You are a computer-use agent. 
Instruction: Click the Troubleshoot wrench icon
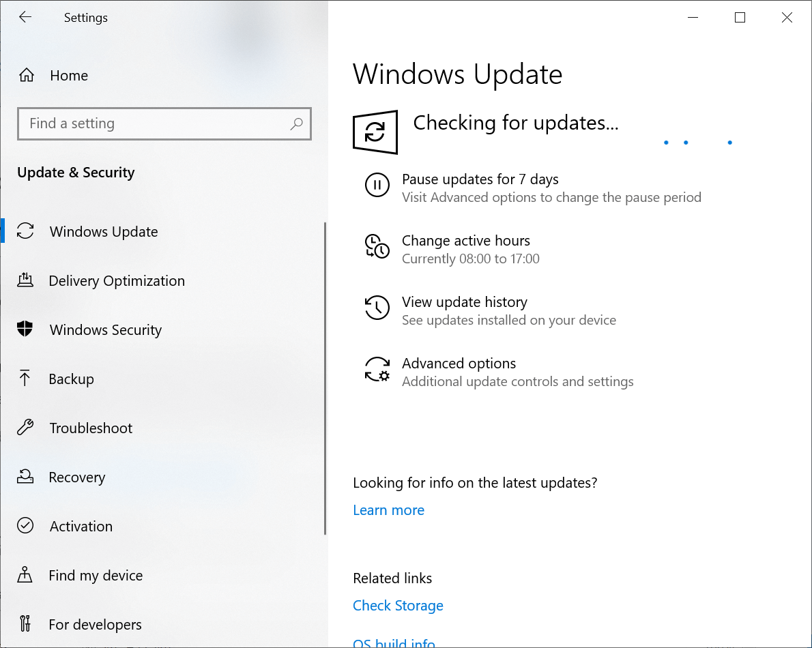tap(25, 428)
